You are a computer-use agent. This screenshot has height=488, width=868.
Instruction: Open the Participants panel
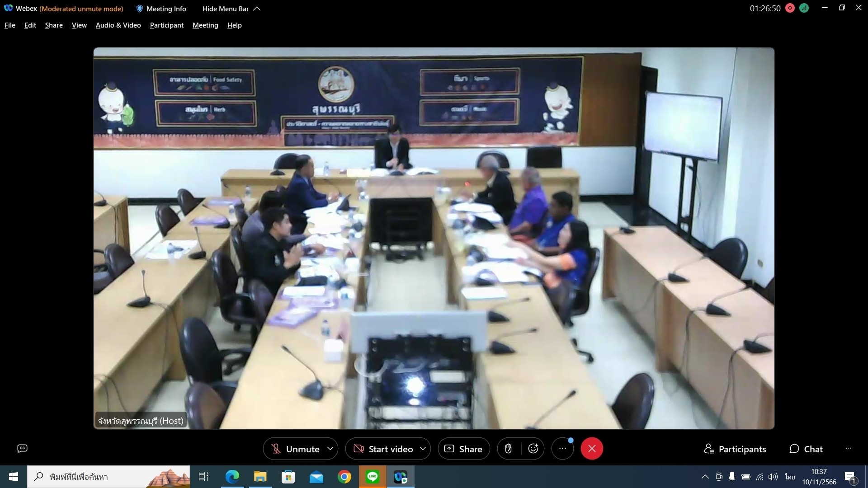tap(735, 449)
